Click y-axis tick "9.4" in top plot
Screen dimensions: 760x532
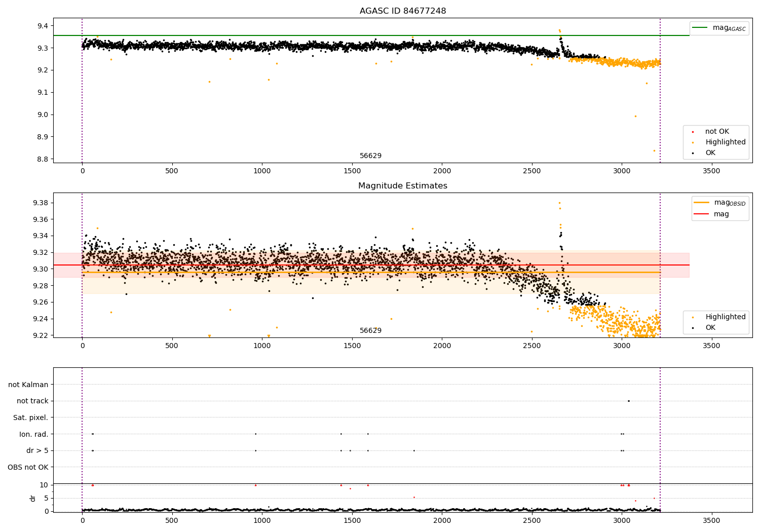(43, 26)
